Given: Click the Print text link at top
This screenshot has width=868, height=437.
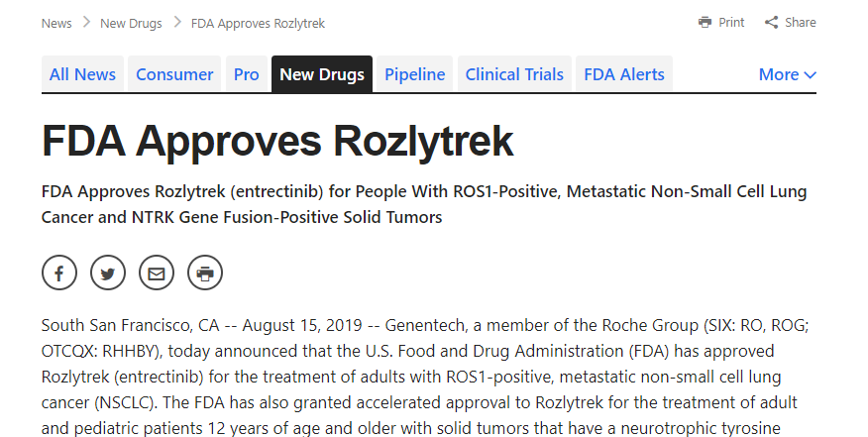Looking at the screenshot, I should pyautogui.click(x=731, y=23).
